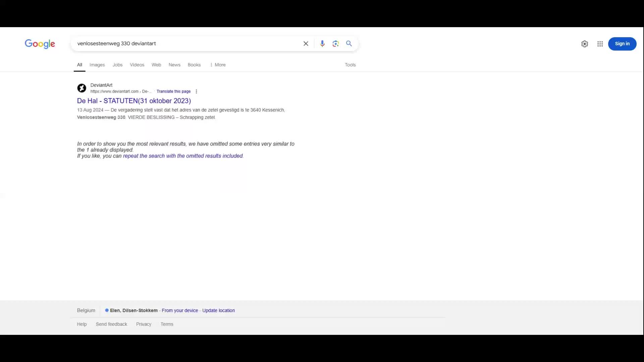Expand the More search filters menu

218,65
